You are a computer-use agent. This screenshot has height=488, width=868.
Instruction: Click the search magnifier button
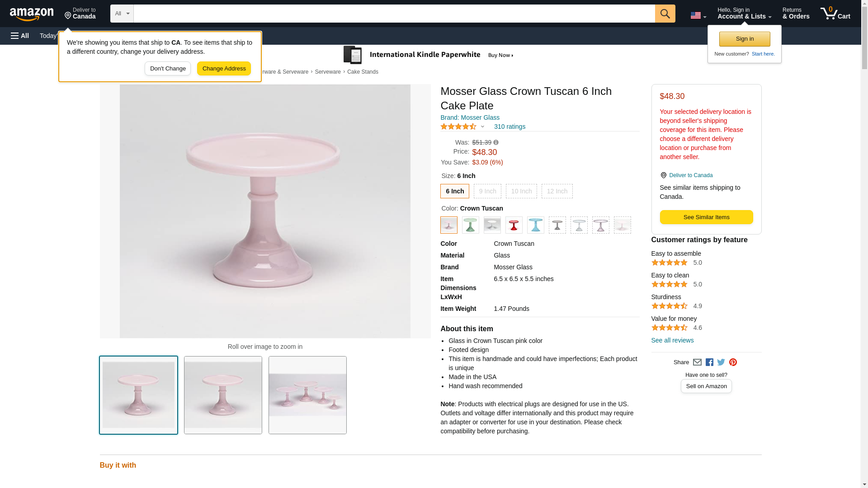pyautogui.click(x=665, y=14)
